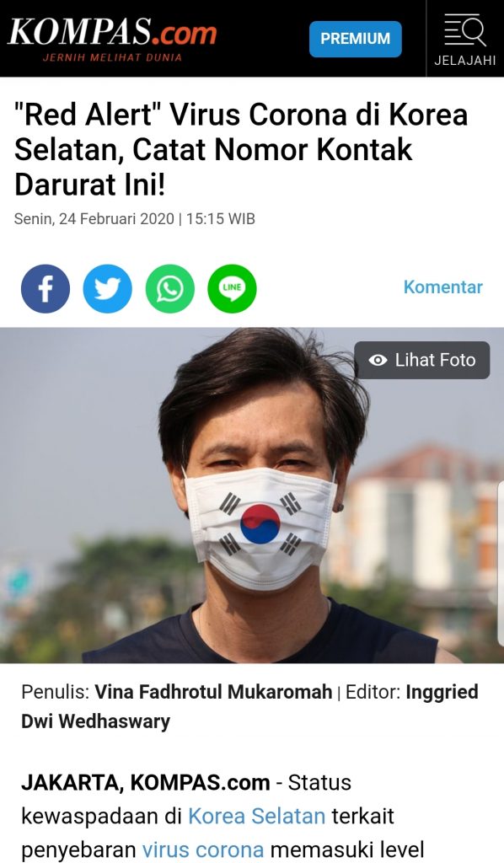The height and width of the screenshot is (863, 504).
Task: Open the Korea Selatan topic link
Action: pyautogui.click(x=256, y=816)
